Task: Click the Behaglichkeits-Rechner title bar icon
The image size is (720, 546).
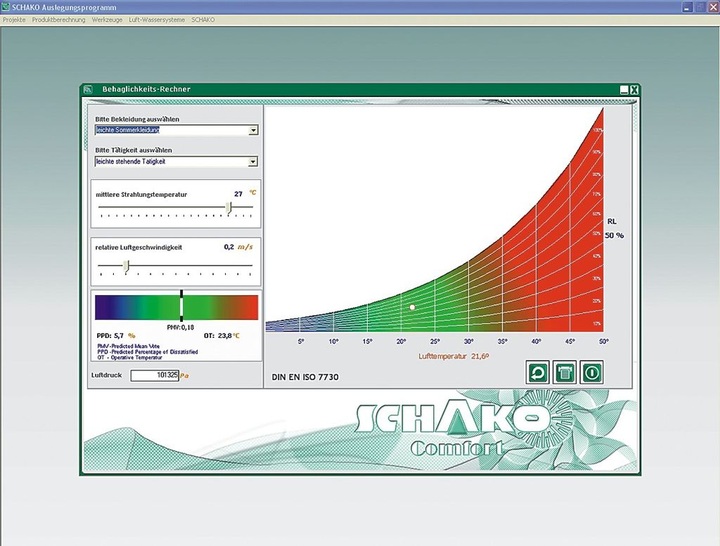Action: (x=88, y=89)
